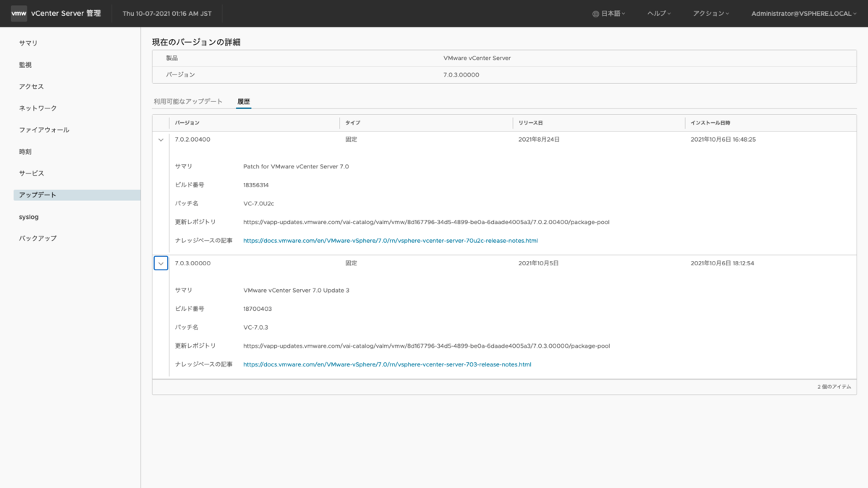
Task: Open the ヘルプ menu
Action: coord(659,14)
